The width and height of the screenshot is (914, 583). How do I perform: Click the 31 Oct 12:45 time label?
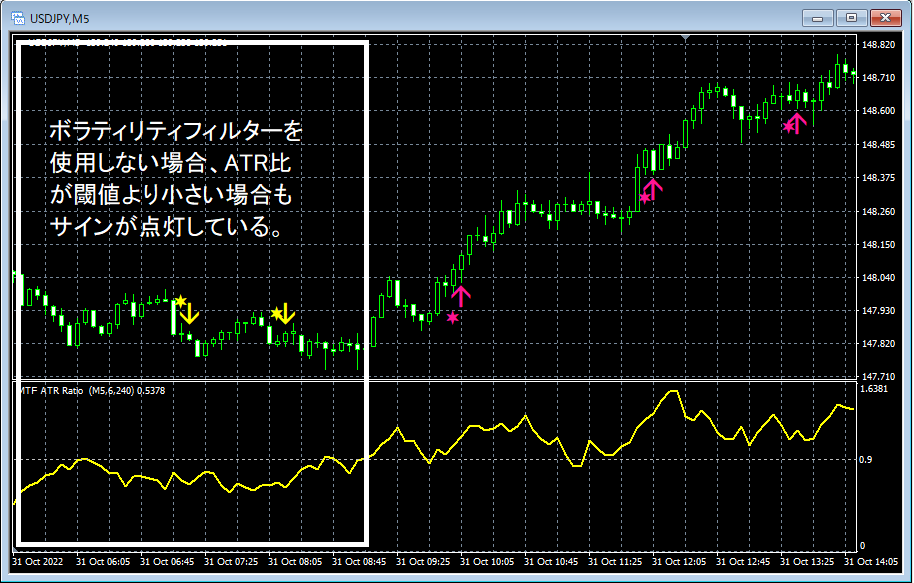[743, 562]
